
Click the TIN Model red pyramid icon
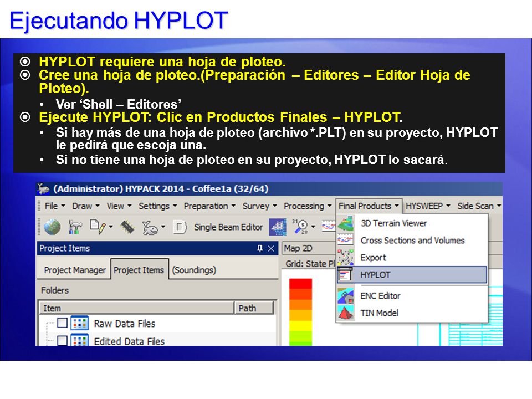345,313
